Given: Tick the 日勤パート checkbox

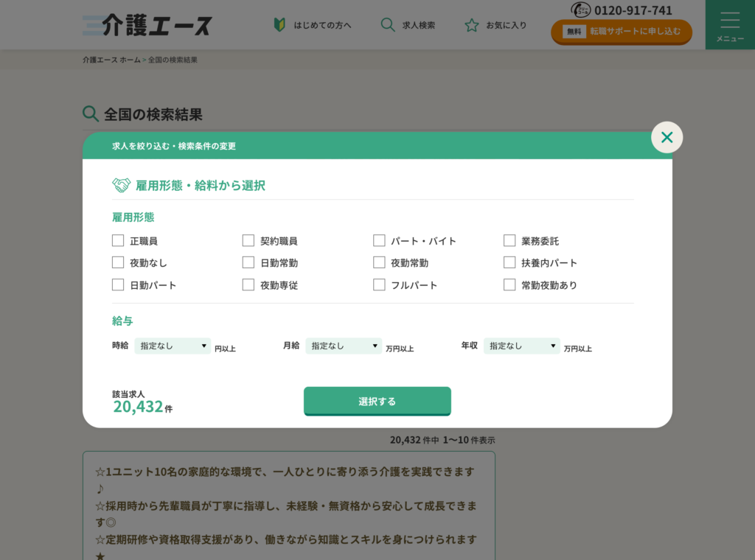Looking at the screenshot, I should pos(118,285).
